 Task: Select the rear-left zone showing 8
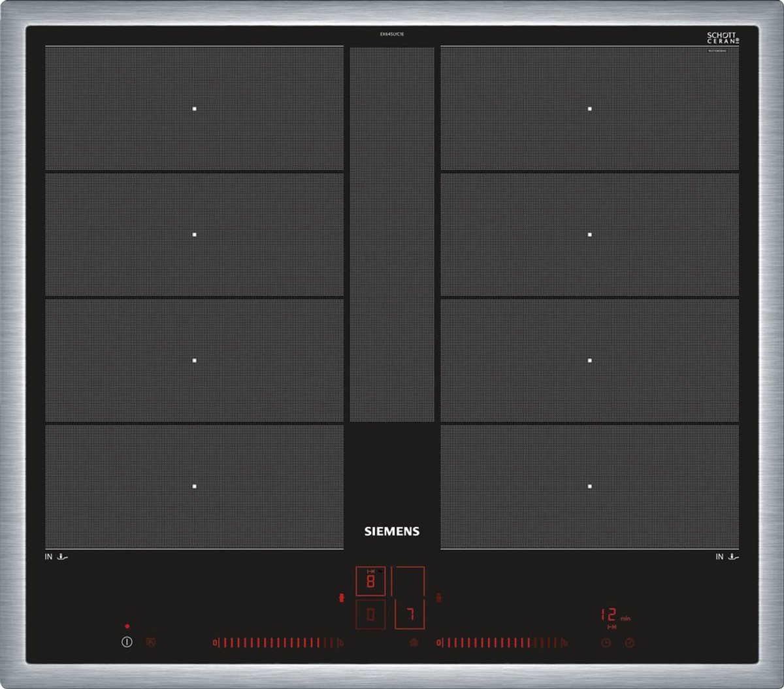tap(370, 581)
